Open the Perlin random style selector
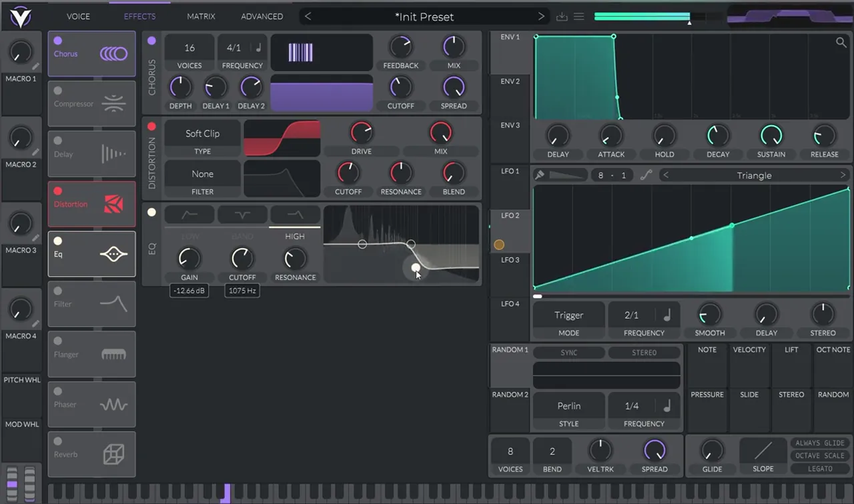854x504 pixels. point(568,405)
